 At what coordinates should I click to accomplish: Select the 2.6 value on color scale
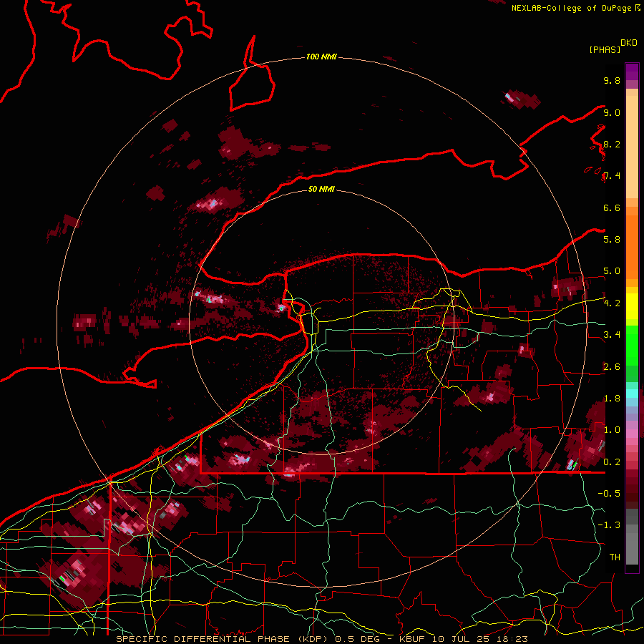(612, 367)
